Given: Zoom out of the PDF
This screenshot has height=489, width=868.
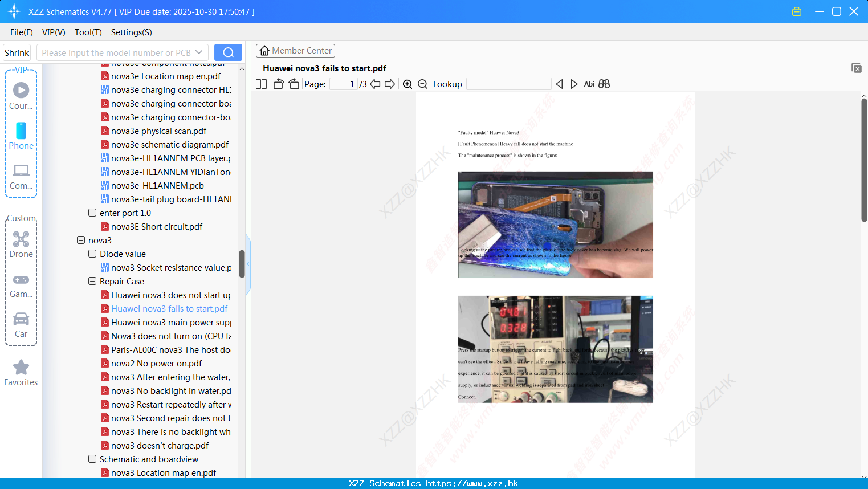Looking at the screenshot, I should point(423,84).
